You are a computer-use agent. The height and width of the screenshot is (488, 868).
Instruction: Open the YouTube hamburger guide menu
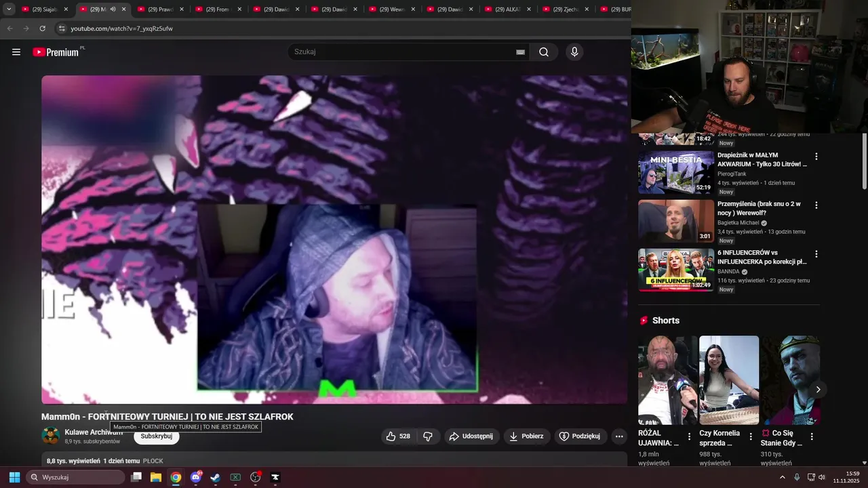pyautogui.click(x=16, y=52)
